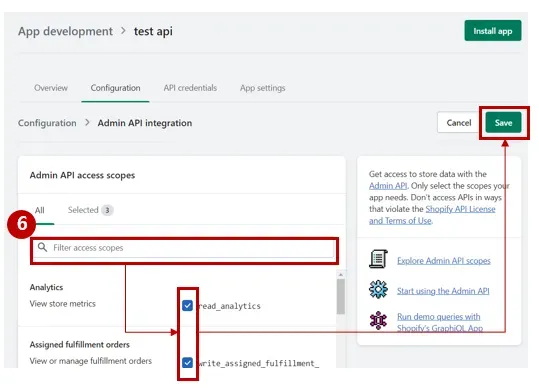539x388 pixels.
Task: Open Run demo queries with GraphiQL link
Action: tap(440, 322)
